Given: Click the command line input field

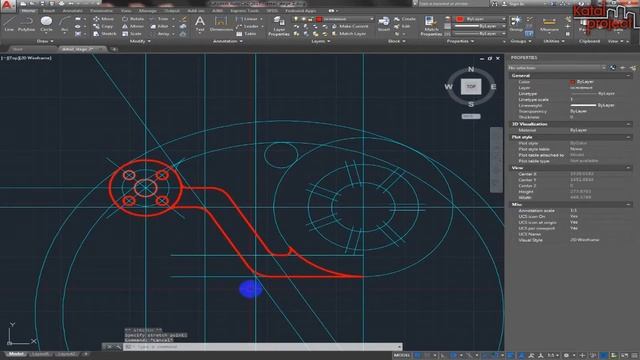Looking at the screenshot, I should click(x=261, y=347).
